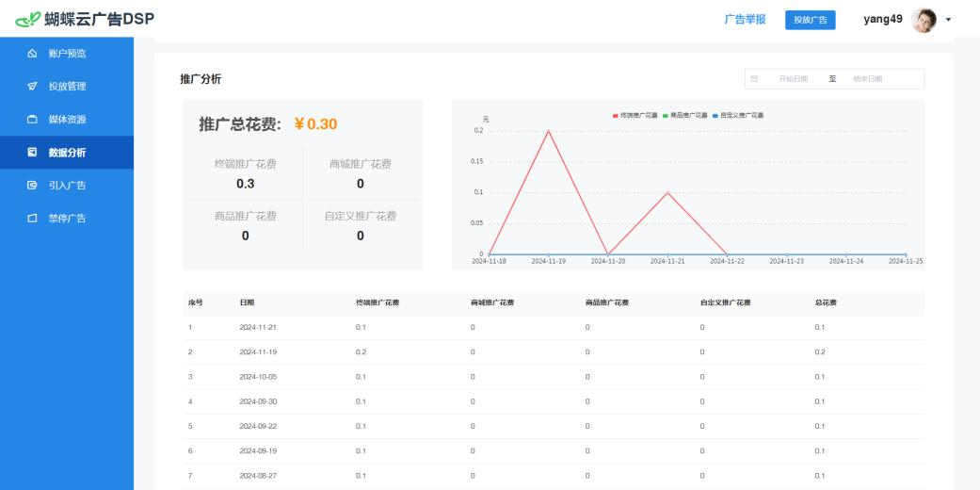Click the chart data point at 2024-11-21
This screenshot has width=980, height=490.
(x=667, y=193)
